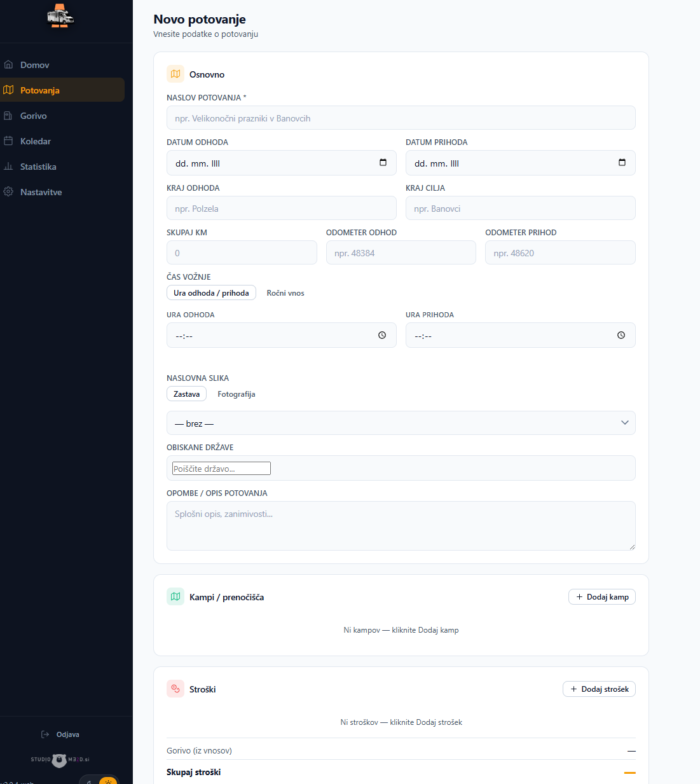The image size is (700, 784).
Task: Expand the flag dropdown showing brez
Action: (x=401, y=423)
